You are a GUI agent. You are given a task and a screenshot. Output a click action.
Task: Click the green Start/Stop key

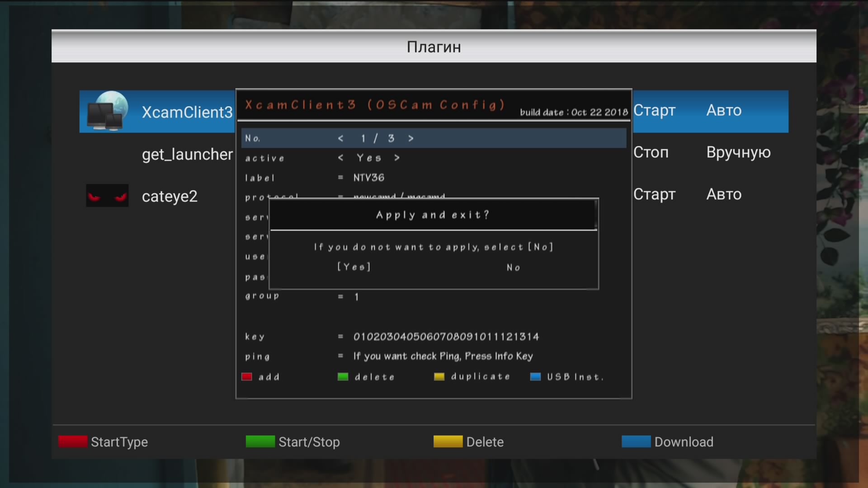click(x=260, y=441)
